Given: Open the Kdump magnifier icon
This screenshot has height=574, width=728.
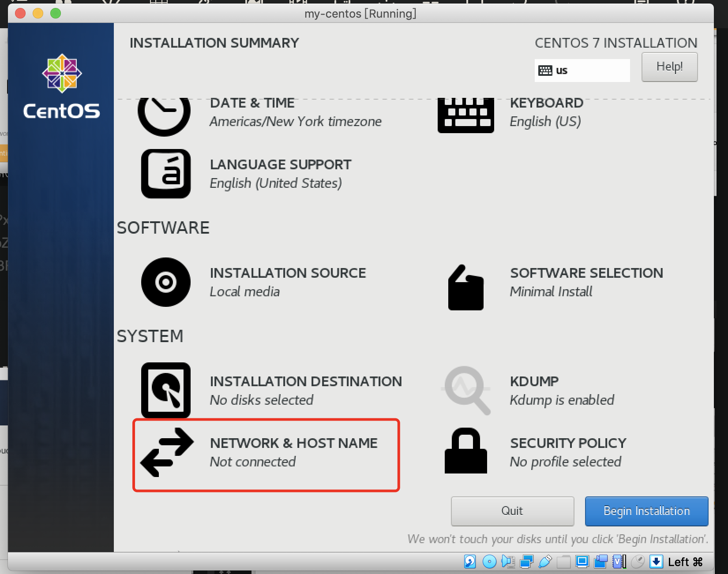Looking at the screenshot, I should click(x=466, y=390).
